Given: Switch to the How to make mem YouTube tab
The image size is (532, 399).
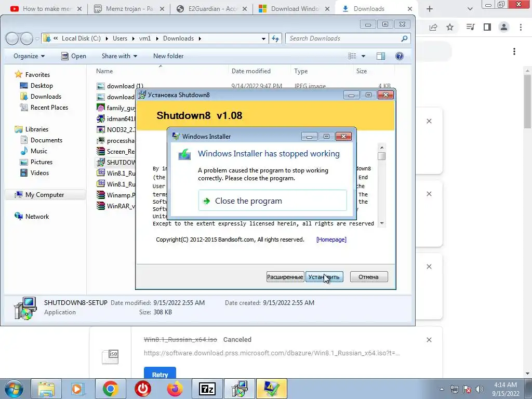Looking at the screenshot, I should click(x=46, y=9).
